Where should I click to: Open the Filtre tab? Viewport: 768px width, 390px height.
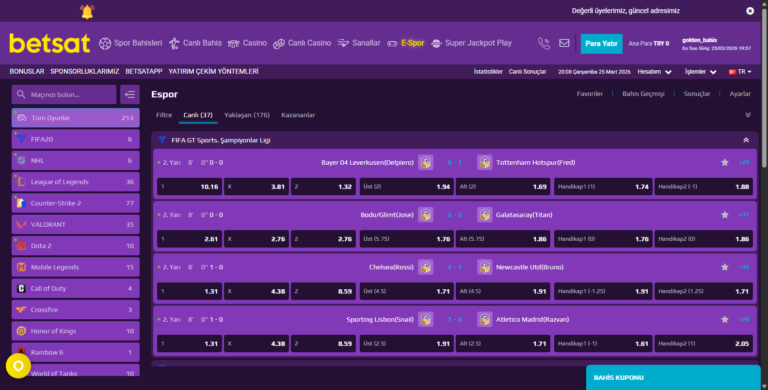point(164,115)
